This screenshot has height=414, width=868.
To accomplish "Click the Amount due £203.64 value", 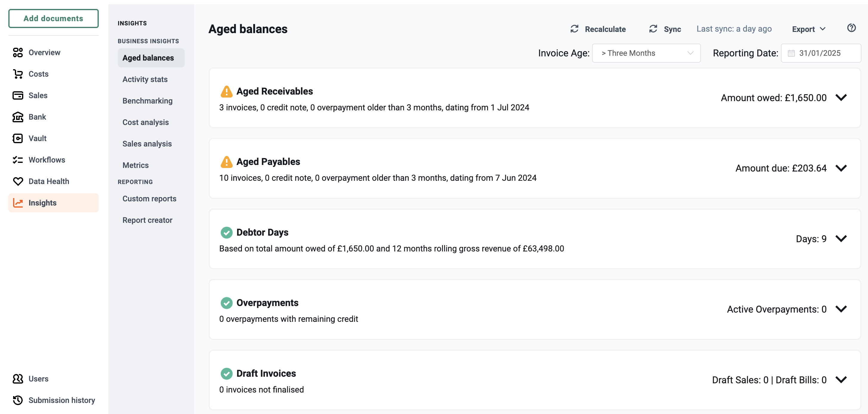I will (781, 169).
